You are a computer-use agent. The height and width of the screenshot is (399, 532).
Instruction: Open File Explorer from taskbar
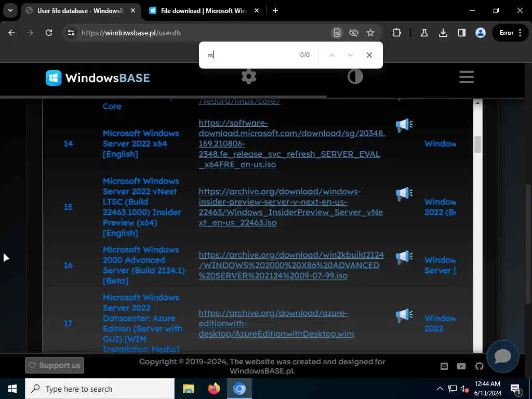pyautogui.click(x=188, y=389)
